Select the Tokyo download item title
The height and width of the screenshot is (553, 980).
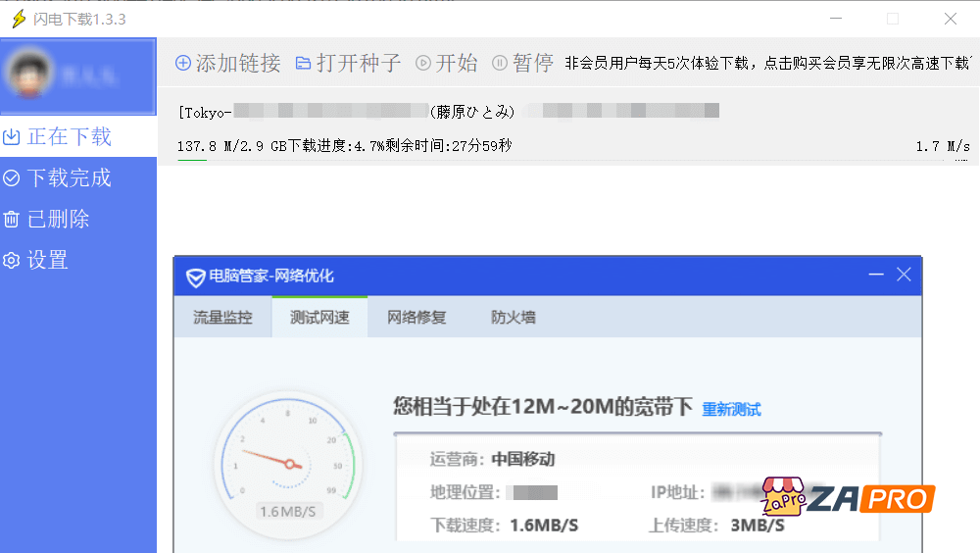click(448, 112)
